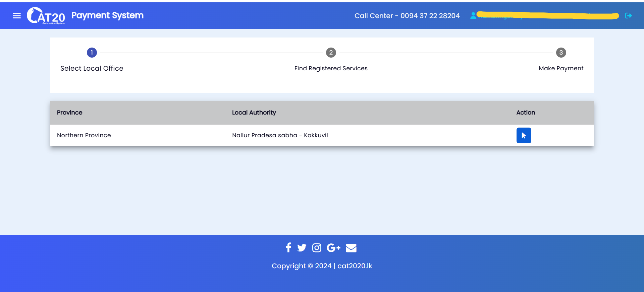Click the Select Local Office label
644x292 pixels.
click(x=92, y=68)
